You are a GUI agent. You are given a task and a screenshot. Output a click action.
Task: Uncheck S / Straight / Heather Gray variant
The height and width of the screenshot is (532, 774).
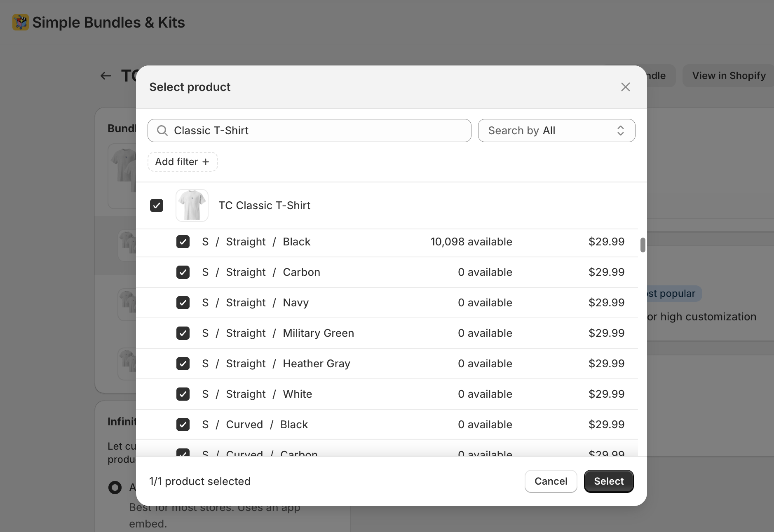coord(183,364)
